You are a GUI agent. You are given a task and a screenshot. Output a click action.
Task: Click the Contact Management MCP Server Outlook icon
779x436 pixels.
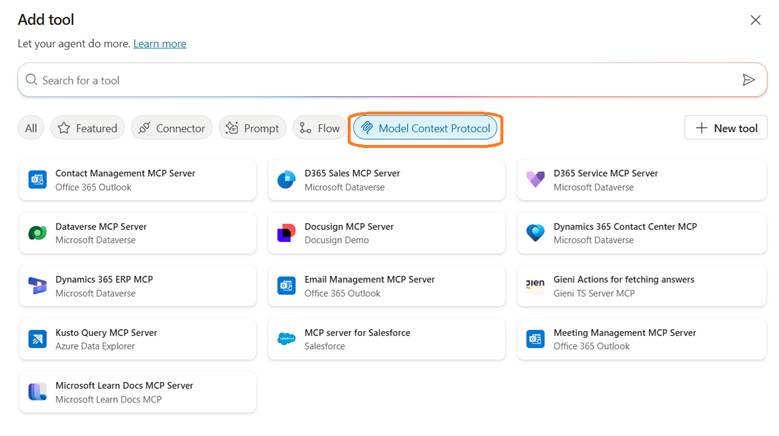pyautogui.click(x=37, y=180)
